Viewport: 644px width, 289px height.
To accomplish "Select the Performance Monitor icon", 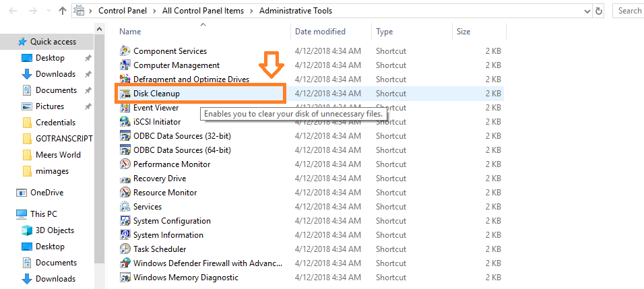I will (125, 164).
